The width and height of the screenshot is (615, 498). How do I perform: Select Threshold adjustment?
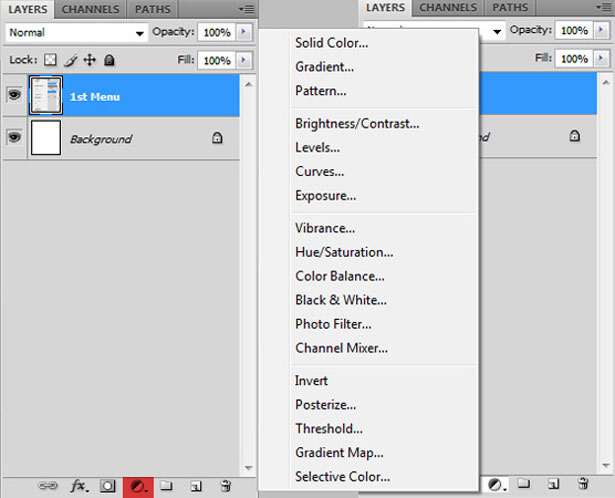pos(329,428)
